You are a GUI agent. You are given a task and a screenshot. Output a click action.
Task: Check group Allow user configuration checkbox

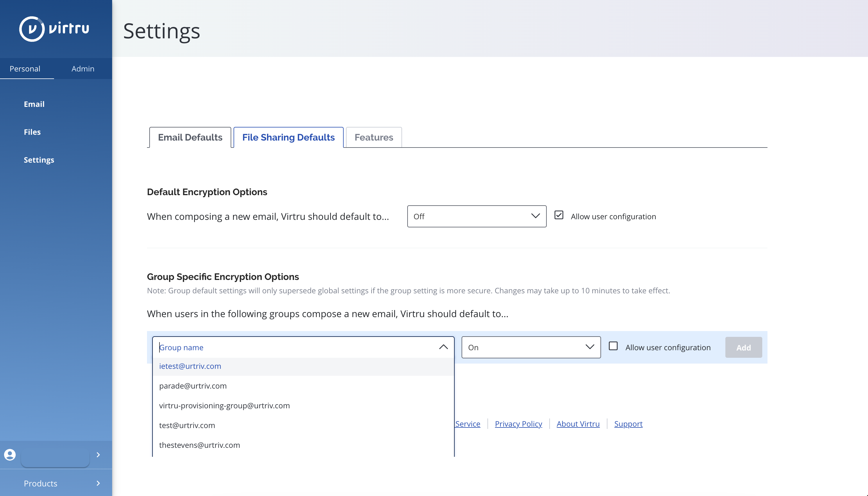613,346
